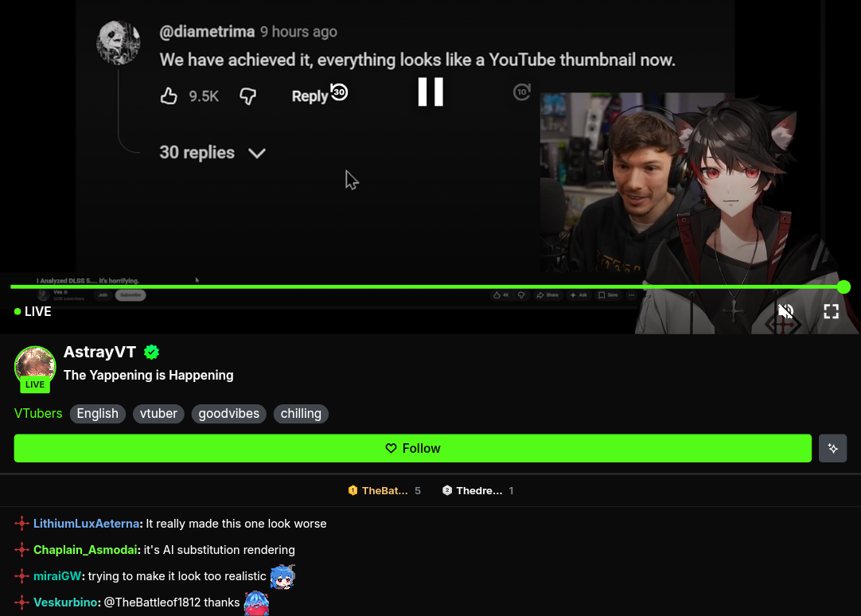Click the LIVE indicator in the player
This screenshot has width=861, height=616.
(x=33, y=311)
